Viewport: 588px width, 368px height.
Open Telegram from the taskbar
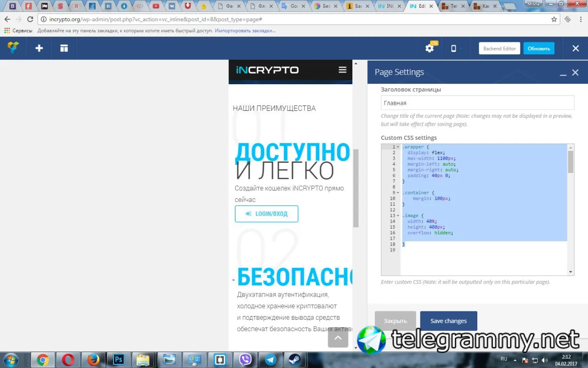(x=271, y=359)
